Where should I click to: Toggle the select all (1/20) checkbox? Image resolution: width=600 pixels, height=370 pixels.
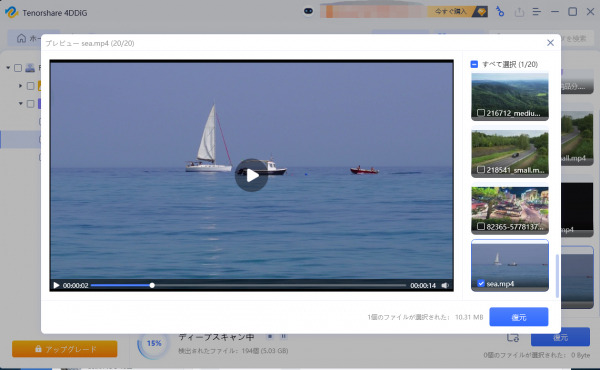[x=474, y=64]
